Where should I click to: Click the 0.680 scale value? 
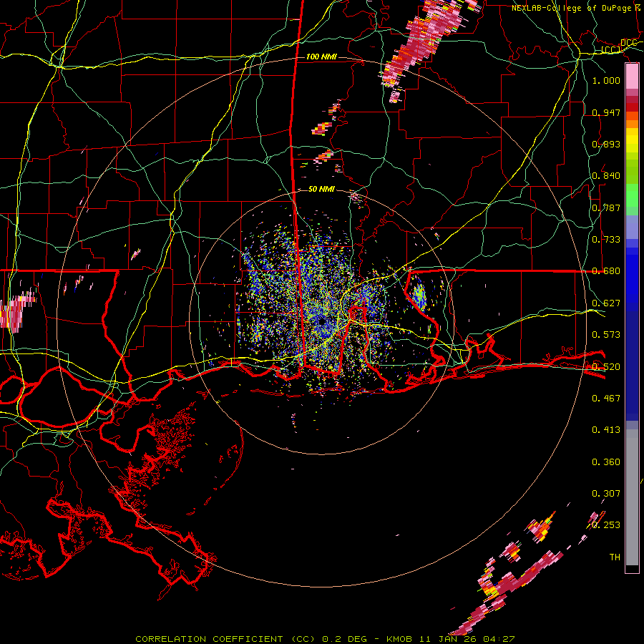[x=606, y=271]
